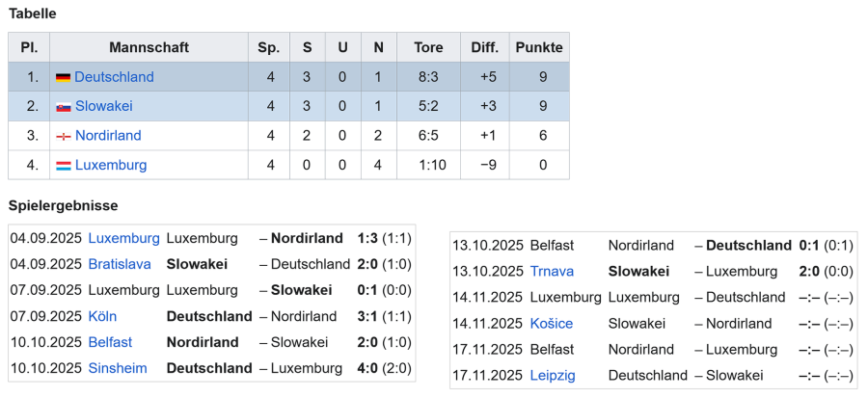Click the Belfast link for 10.10.2025
868x398 pixels.
110,342
